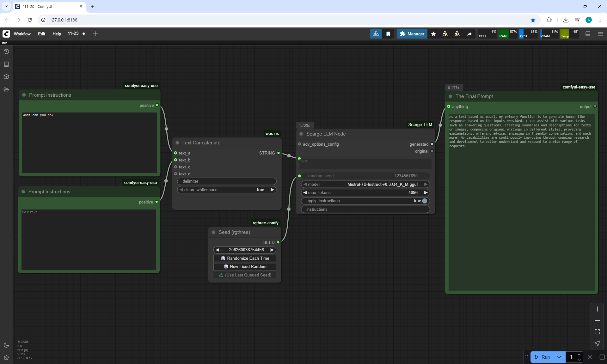Expand the Run button dropdown arrow
Screen dimensions: 607x364
[x=559, y=357]
